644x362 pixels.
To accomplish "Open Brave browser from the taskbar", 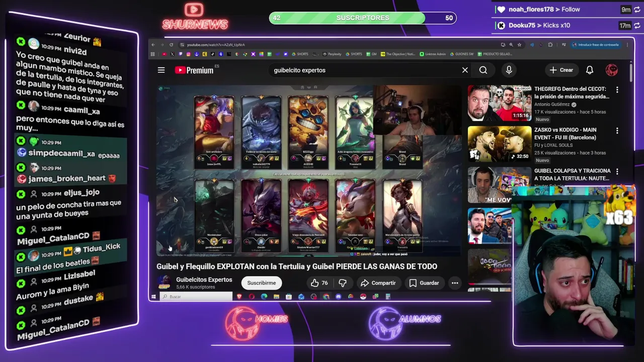I will (239, 297).
